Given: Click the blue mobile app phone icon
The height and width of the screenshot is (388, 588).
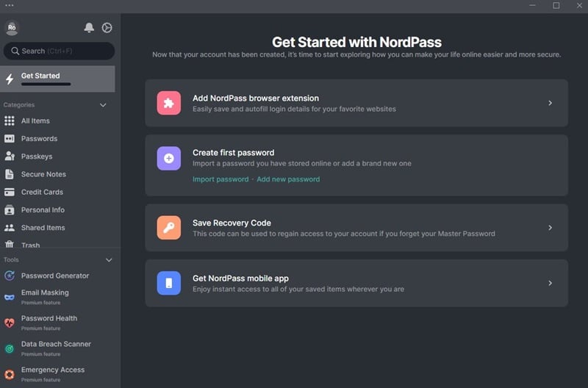Looking at the screenshot, I should click(169, 283).
